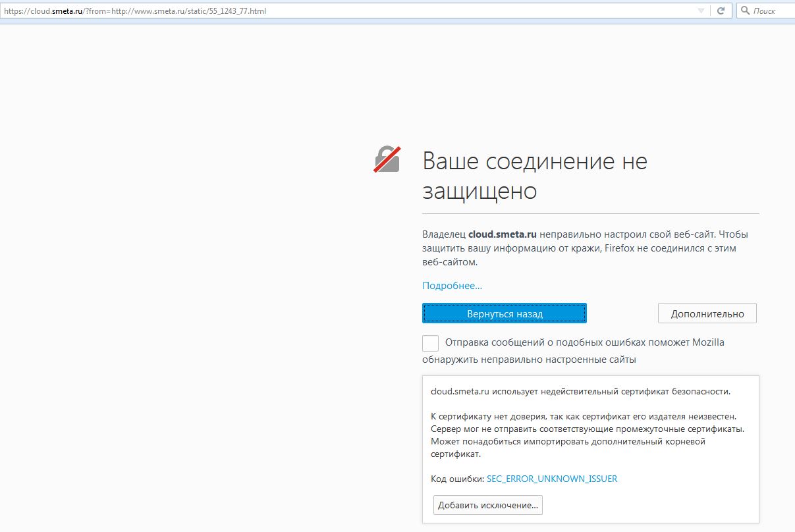Image resolution: width=795 pixels, height=532 pixels.
Task: Click the search magnifier icon
Action: tap(745, 11)
